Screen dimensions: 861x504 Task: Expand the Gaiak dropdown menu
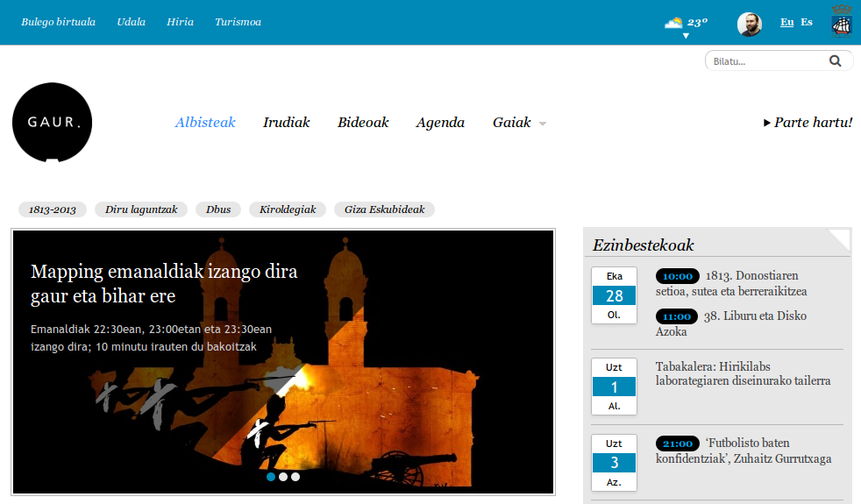pos(519,123)
